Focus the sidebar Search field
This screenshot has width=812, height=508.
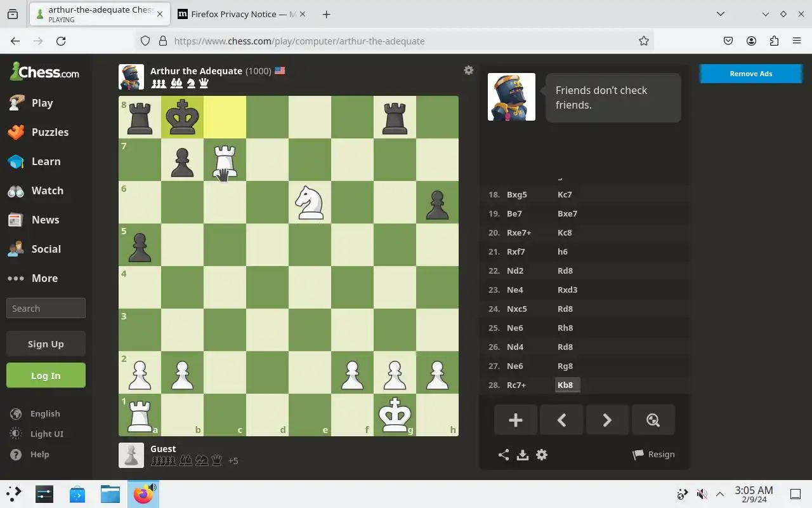[x=46, y=309]
